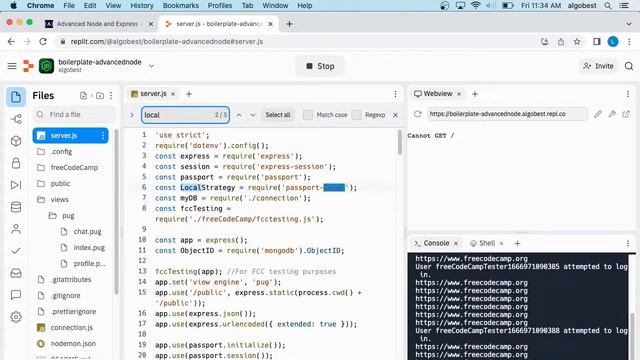Open the Unit tests checkmark icon

tap(16, 251)
